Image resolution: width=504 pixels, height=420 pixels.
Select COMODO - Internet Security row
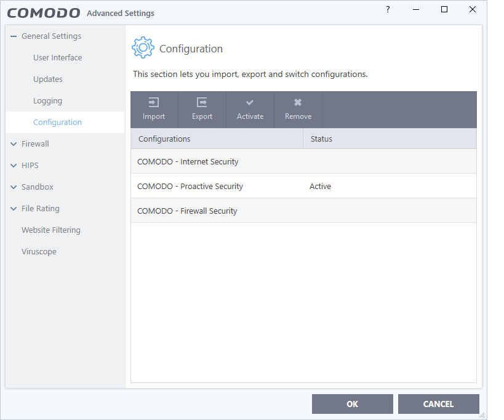(x=303, y=161)
